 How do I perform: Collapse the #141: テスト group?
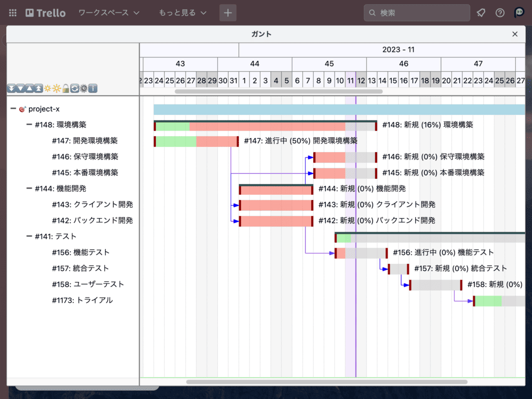point(29,236)
